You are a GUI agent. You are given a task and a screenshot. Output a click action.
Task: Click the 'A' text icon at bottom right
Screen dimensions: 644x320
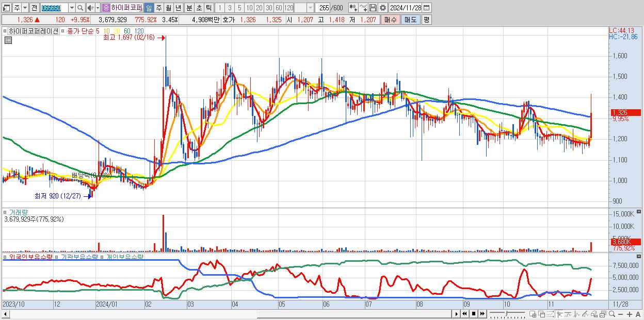[x=638, y=314]
